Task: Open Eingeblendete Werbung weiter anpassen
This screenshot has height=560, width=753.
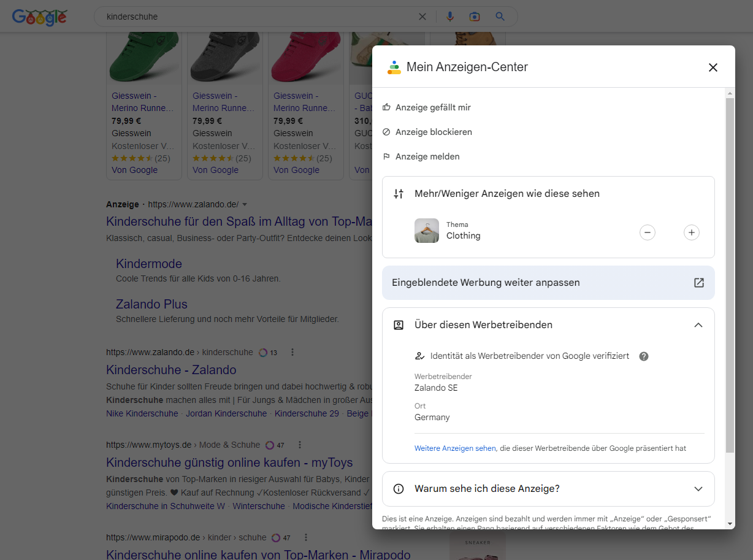Action: [x=548, y=283]
